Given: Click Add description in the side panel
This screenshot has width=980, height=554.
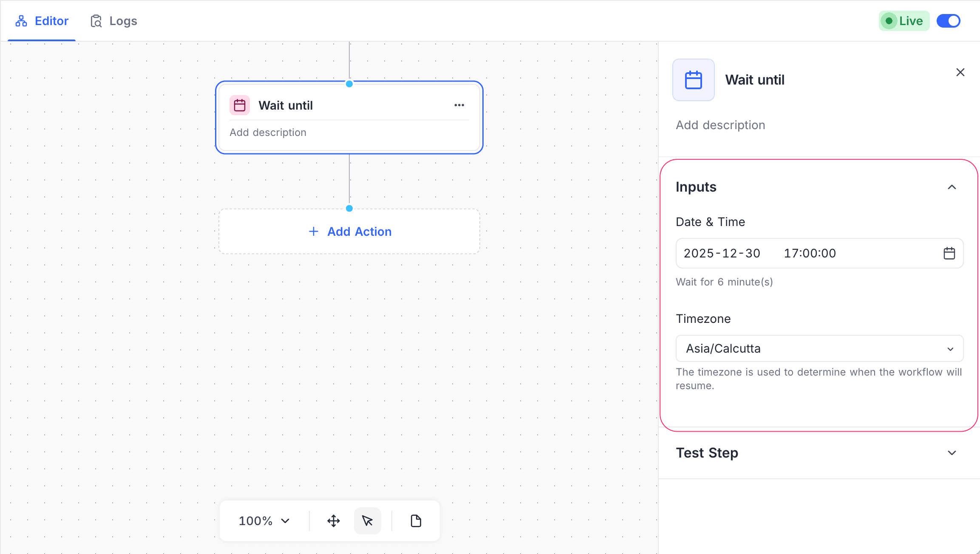Looking at the screenshot, I should click(x=720, y=125).
